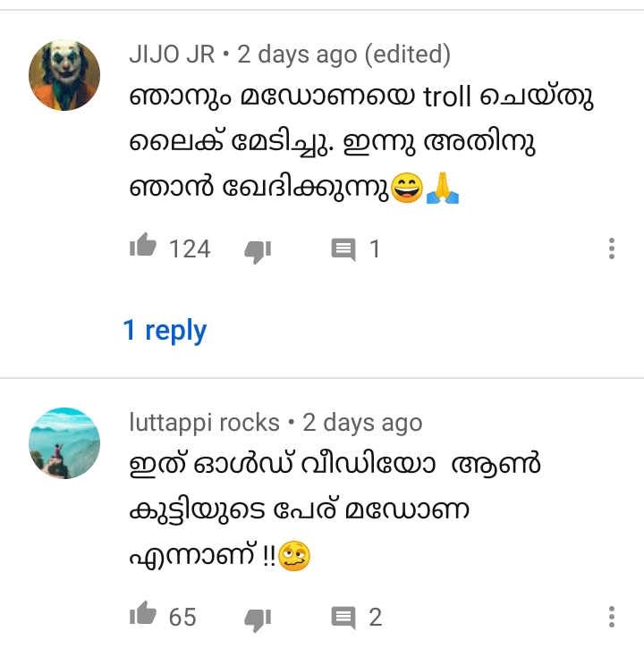Open luttappi rocks' landscape profile picture
This screenshot has width=644, height=665.
(64, 443)
